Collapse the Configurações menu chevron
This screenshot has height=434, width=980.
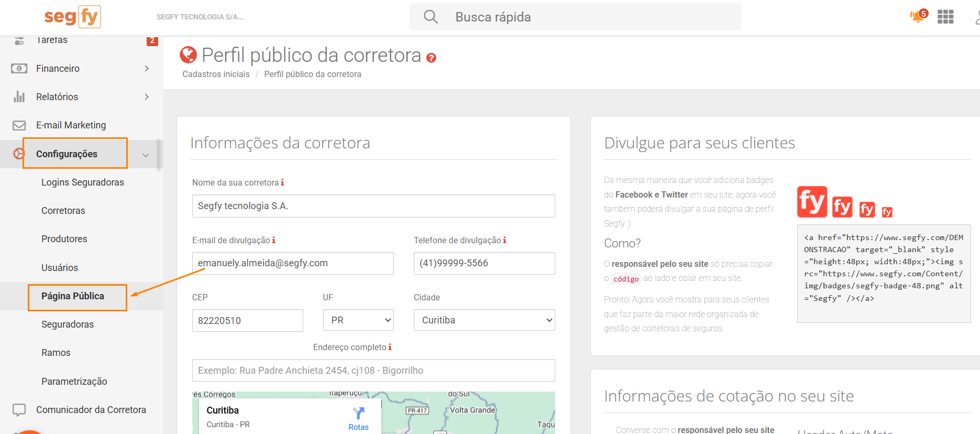146,155
